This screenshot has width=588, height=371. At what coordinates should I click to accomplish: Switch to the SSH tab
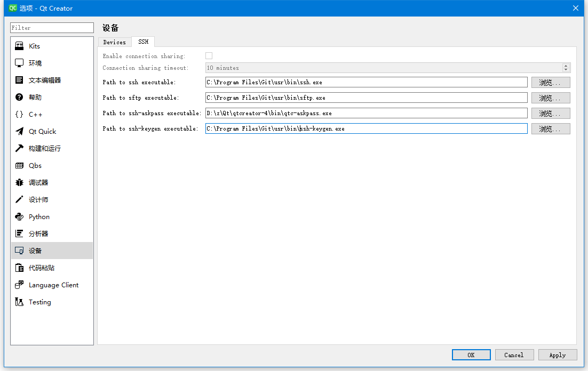pyautogui.click(x=143, y=42)
